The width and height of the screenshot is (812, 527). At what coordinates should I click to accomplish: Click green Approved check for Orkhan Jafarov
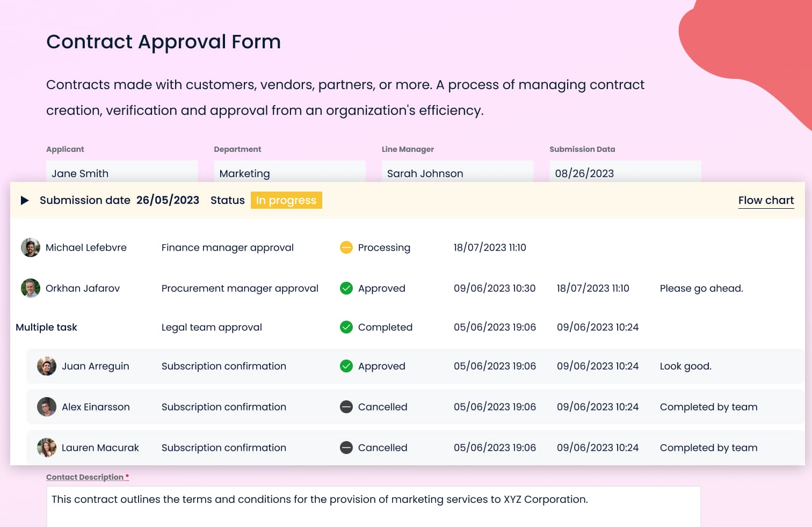(x=346, y=288)
